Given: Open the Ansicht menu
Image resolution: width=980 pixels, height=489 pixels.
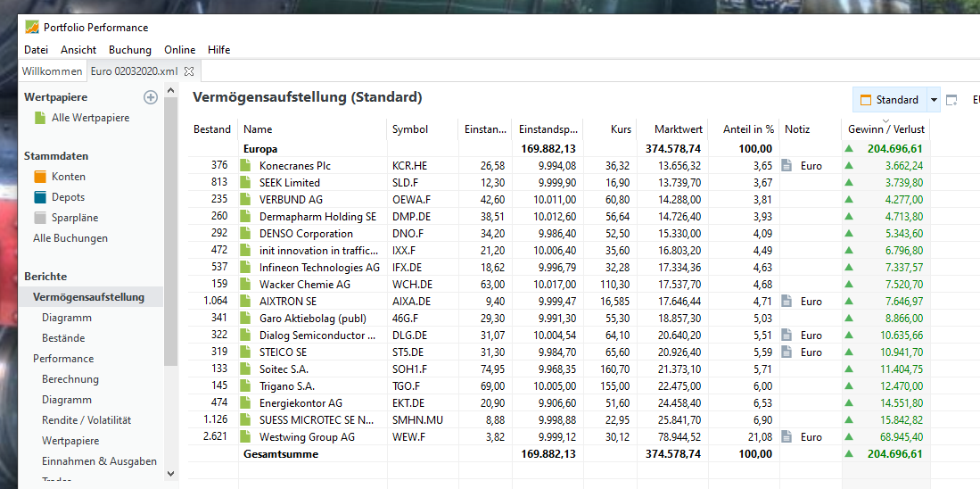Looking at the screenshot, I should (78, 50).
